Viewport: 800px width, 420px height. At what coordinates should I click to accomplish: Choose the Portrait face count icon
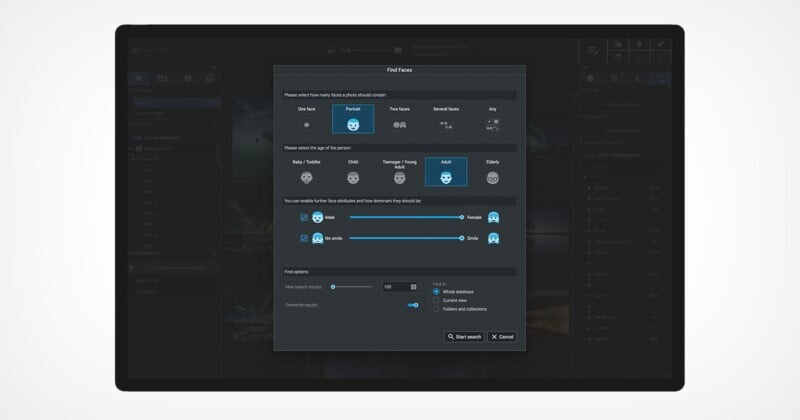[x=353, y=124]
